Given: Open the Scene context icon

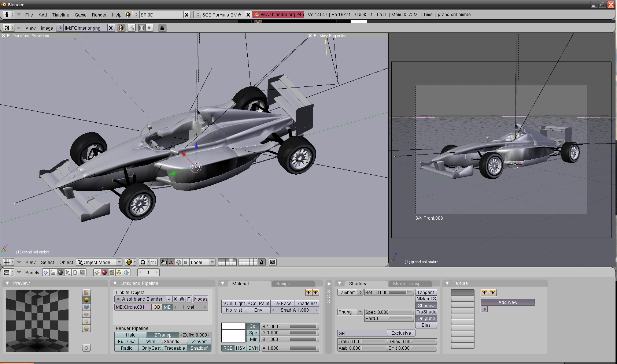Looking at the screenshot, I should (82, 272).
